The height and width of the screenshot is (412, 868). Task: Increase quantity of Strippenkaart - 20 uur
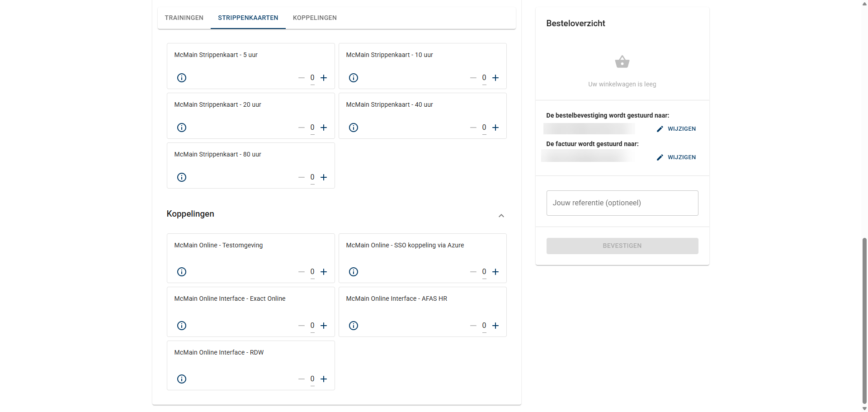324,128
